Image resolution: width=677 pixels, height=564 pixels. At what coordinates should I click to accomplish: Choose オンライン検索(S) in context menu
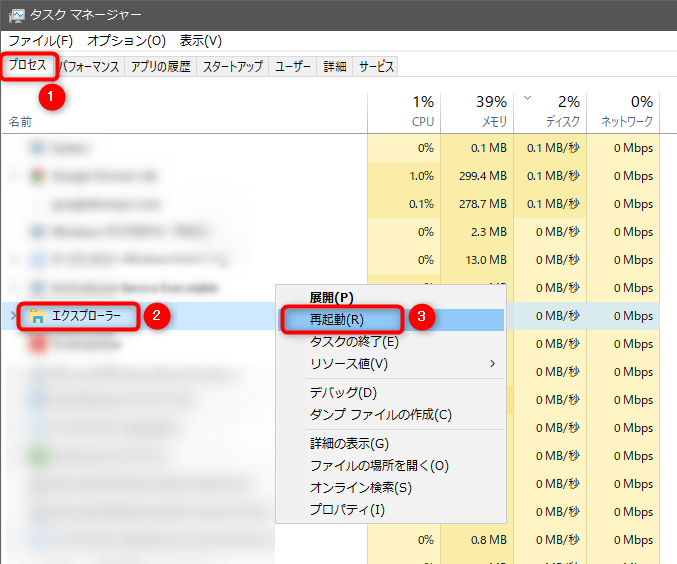click(x=391, y=488)
